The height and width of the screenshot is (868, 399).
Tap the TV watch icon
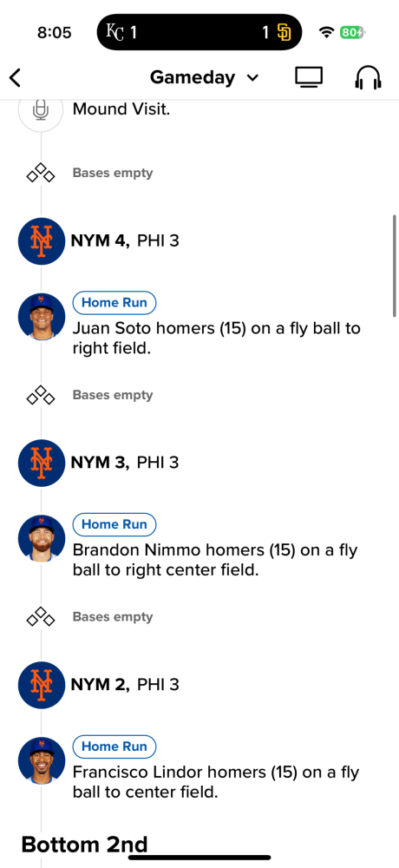click(309, 77)
